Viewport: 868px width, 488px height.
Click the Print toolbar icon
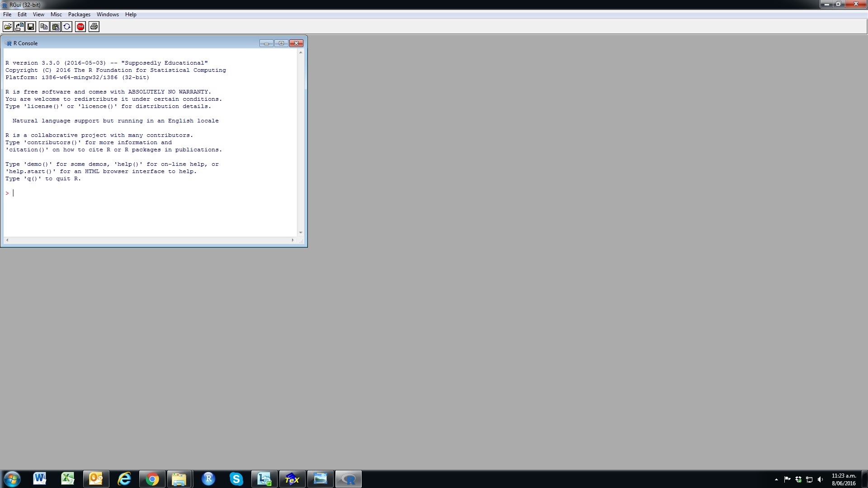click(94, 27)
